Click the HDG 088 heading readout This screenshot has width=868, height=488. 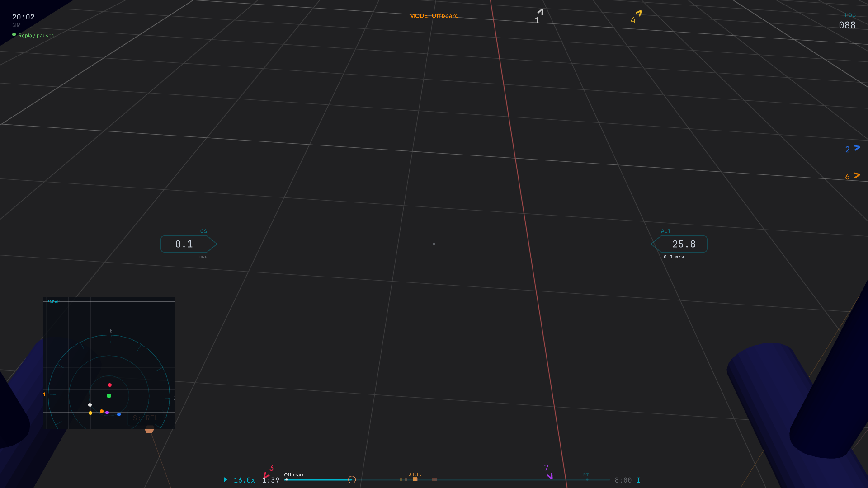(x=848, y=21)
